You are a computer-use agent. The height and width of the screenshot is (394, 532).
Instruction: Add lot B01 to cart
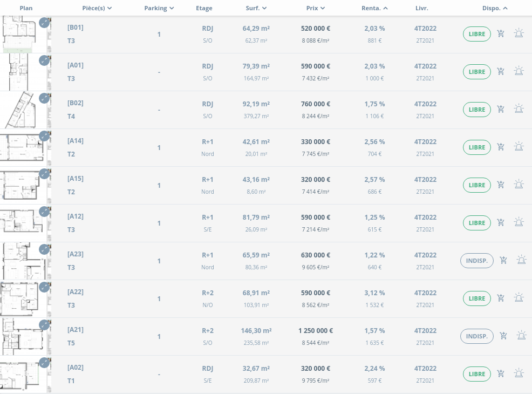[x=501, y=34]
